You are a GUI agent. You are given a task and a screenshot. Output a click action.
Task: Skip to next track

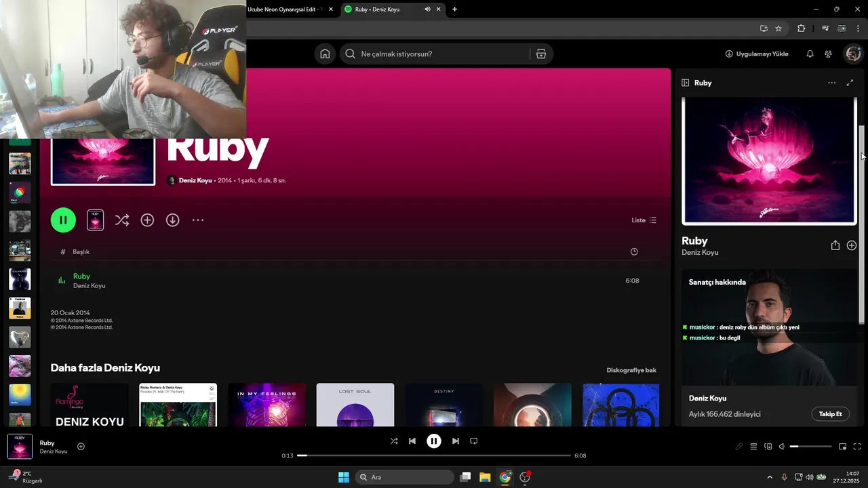456,441
